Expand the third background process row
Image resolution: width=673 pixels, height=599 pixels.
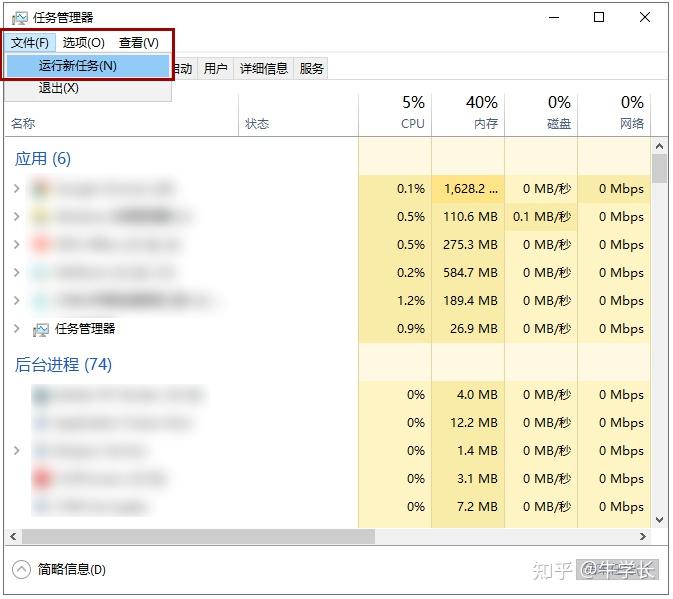point(17,451)
